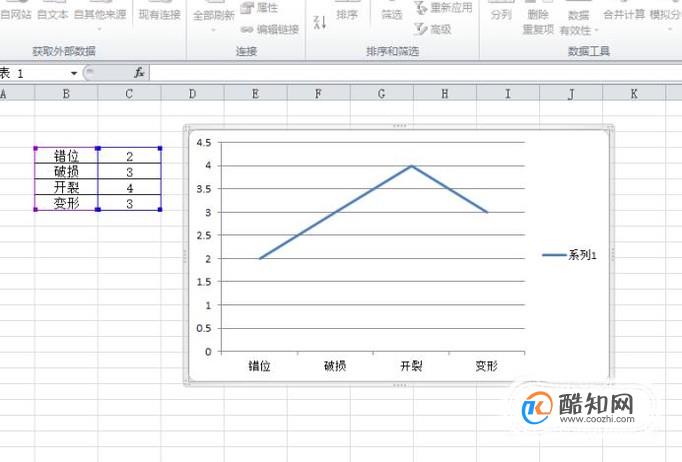Select column B header

pyautogui.click(x=66, y=94)
